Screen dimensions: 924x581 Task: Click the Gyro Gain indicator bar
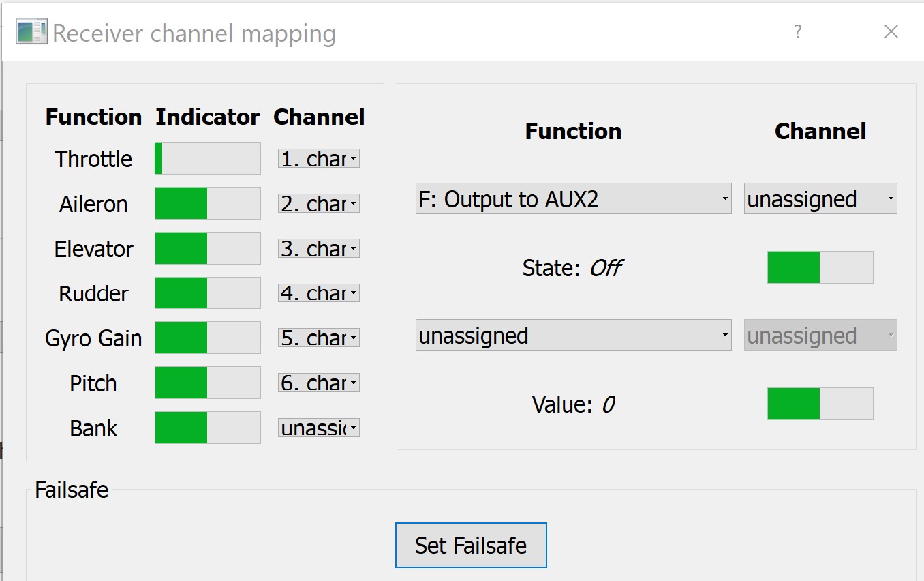pyautogui.click(x=208, y=338)
